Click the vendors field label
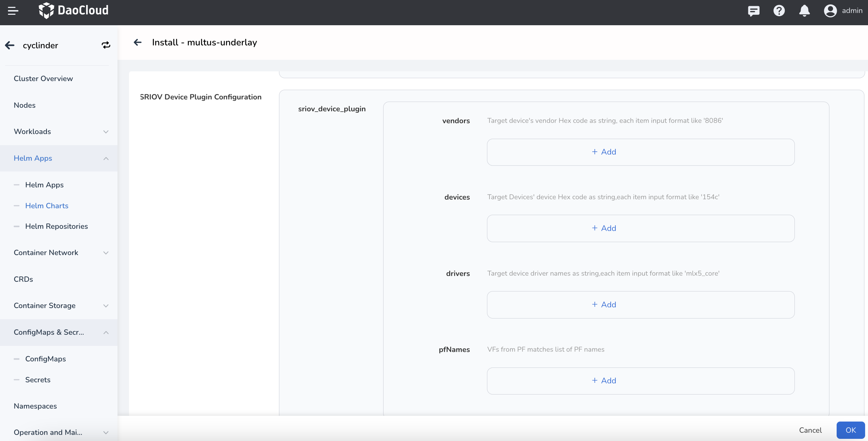 point(456,121)
